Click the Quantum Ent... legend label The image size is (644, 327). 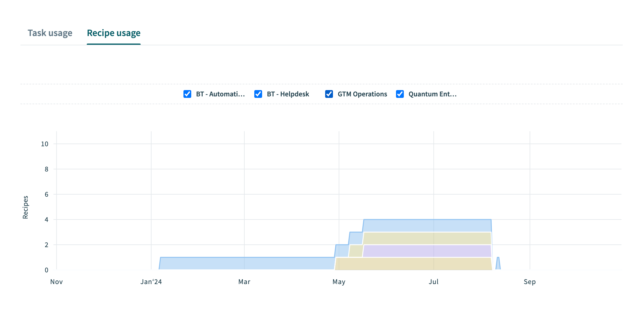432,94
